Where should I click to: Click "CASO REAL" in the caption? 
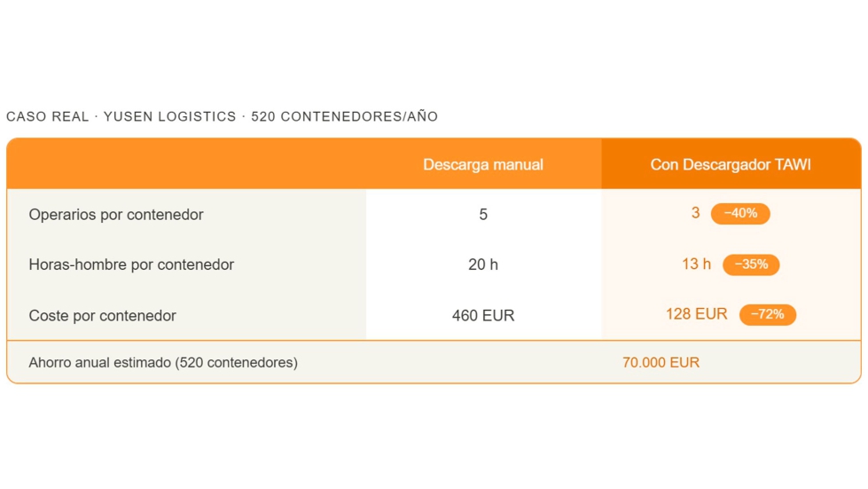pyautogui.click(x=47, y=117)
